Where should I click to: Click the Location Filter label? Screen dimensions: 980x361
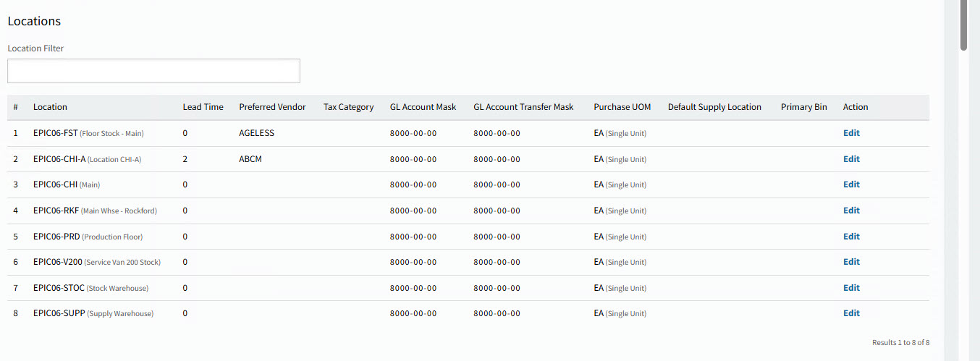pyautogui.click(x=35, y=48)
